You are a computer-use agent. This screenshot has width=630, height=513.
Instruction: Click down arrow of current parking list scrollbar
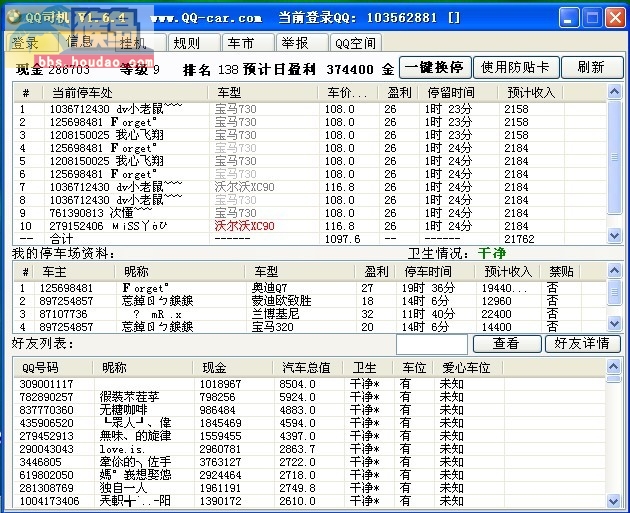pos(614,235)
